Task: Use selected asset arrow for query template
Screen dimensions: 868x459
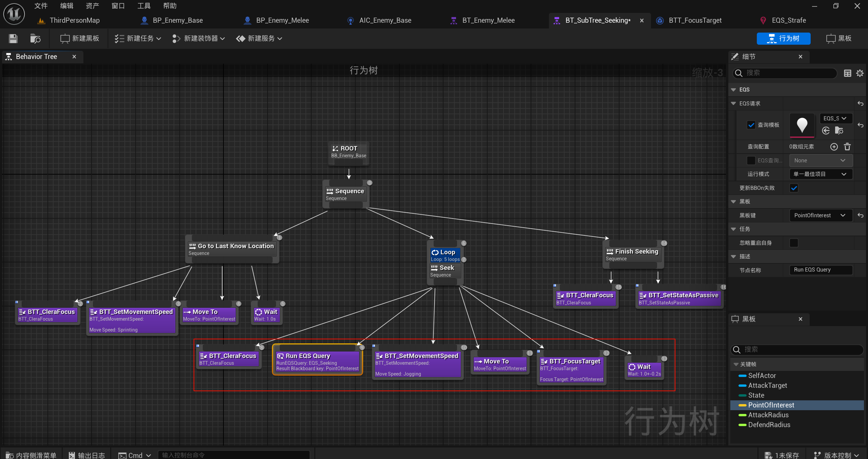Action: pos(826,131)
